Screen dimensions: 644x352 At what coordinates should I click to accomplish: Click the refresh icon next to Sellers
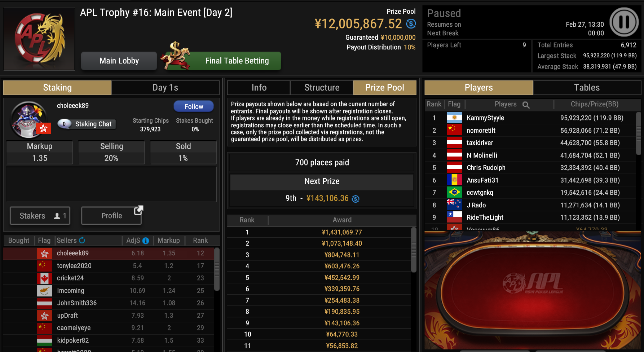click(x=82, y=240)
